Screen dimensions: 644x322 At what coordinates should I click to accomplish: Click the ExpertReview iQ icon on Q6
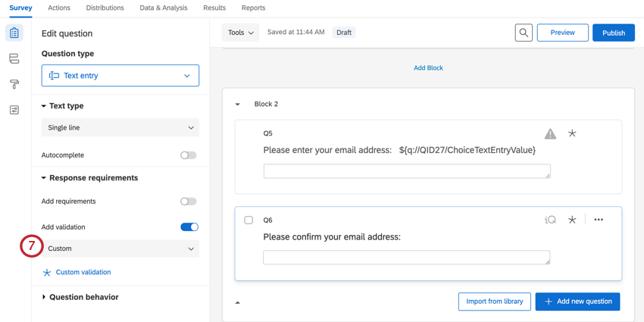[x=550, y=220]
